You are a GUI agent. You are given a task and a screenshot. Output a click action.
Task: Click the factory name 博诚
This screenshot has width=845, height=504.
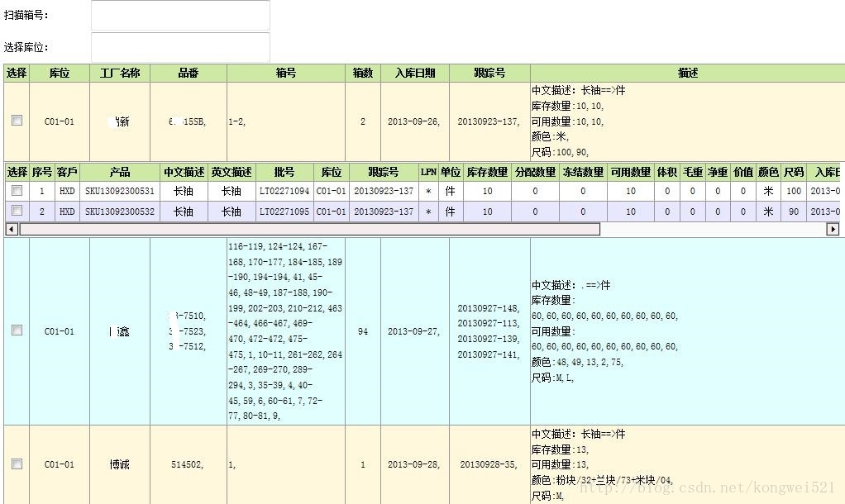120,464
